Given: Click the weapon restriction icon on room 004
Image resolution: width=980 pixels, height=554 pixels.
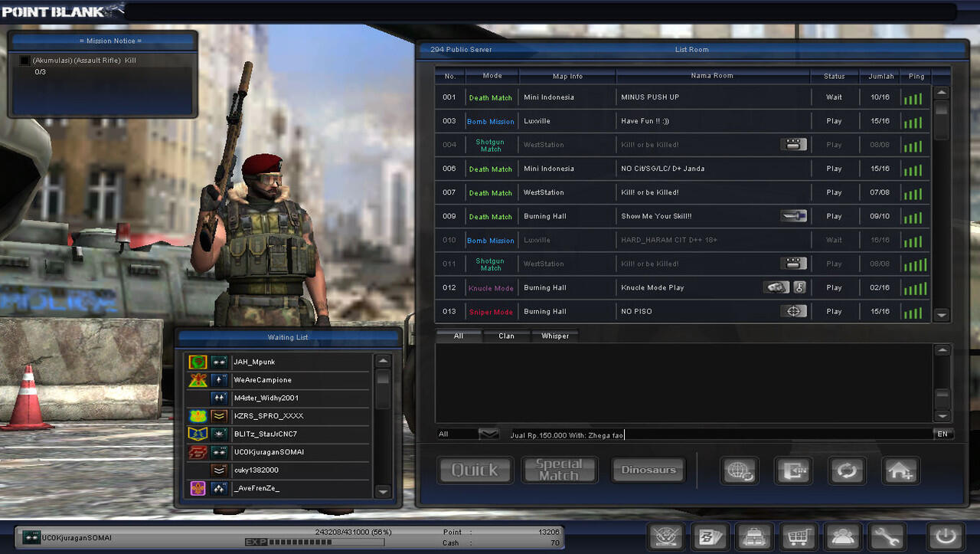Looking at the screenshot, I should coord(794,144).
